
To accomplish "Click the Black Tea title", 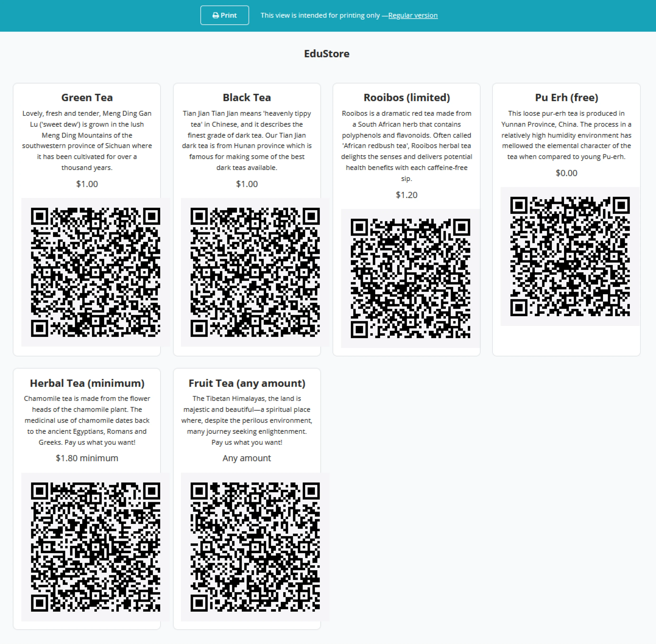I will tap(246, 97).
